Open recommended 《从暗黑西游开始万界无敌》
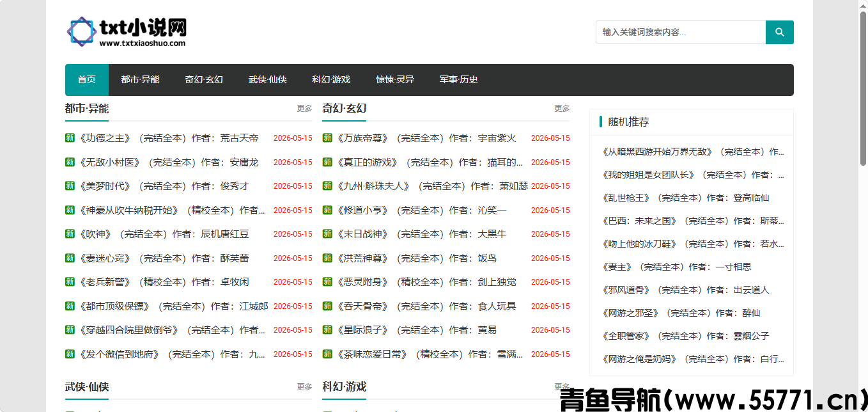The image size is (868, 412). click(692, 152)
